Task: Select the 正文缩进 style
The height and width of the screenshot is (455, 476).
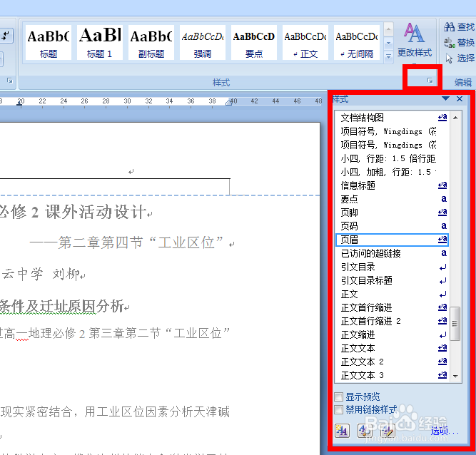Action: 392,334
